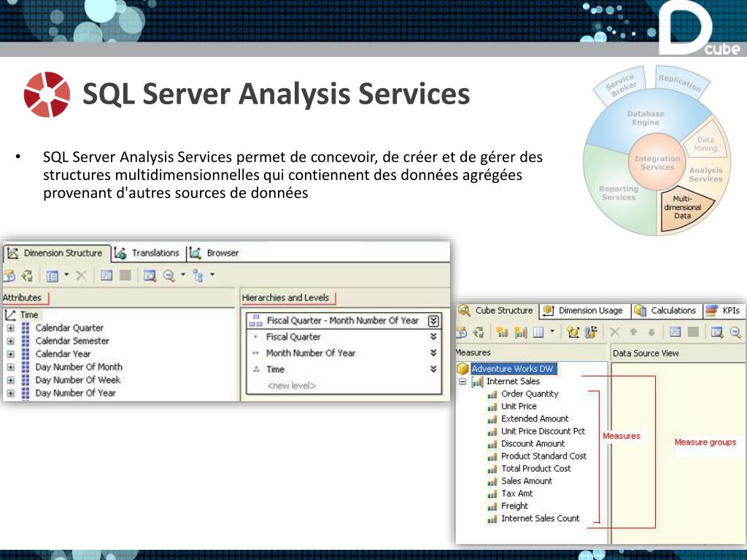This screenshot has width=747, height=560.
Task: Switch to Dimension Structure tab
Action: coord(56,253)
